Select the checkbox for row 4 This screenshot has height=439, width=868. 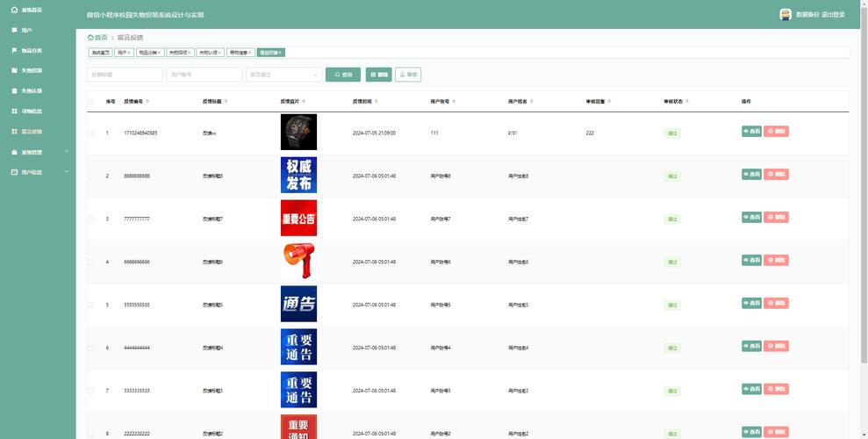[90, 262]
